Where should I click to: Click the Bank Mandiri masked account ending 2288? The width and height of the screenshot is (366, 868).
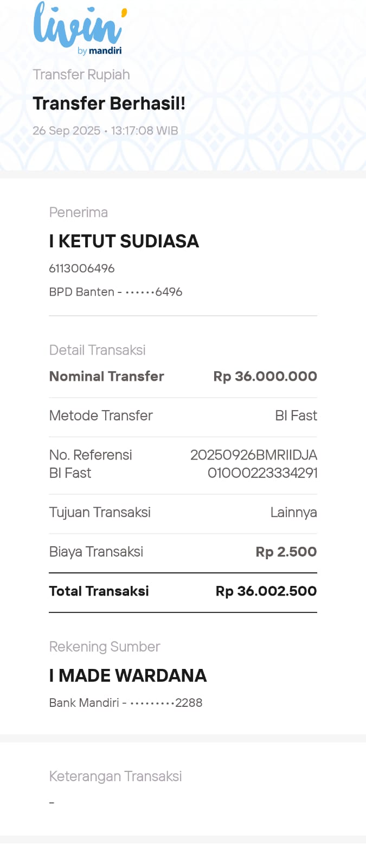coord(126,703)
